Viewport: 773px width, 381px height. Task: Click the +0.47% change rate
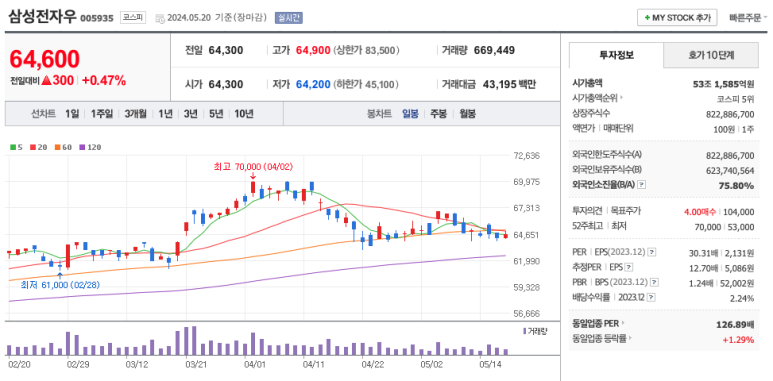coord(104,80)
